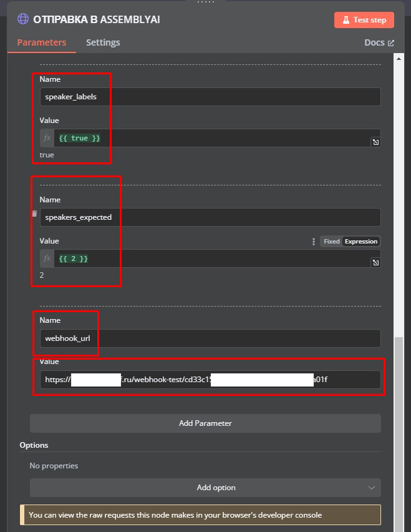Click the Add Parameter button

click(x=205, y=423)
